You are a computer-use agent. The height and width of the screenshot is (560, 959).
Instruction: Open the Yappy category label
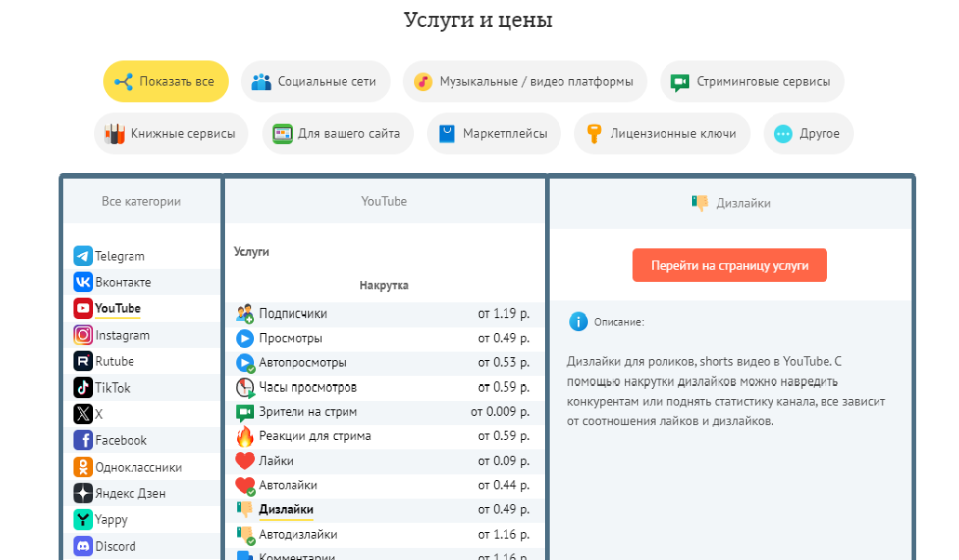tap(112, 520)
